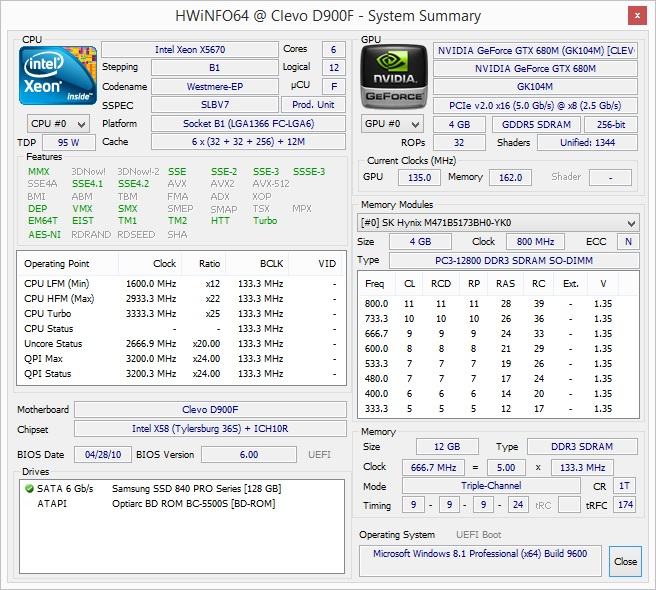Click the Intel X58 chipset field
The width and height of the screenshot is (656, 590).
pyautogui.click(x=210, y=428)
